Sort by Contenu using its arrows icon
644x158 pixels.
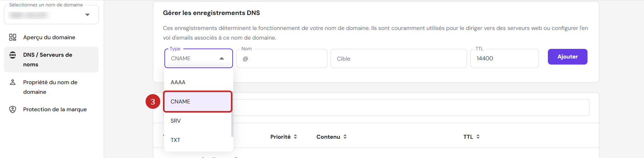click(345, 137)
